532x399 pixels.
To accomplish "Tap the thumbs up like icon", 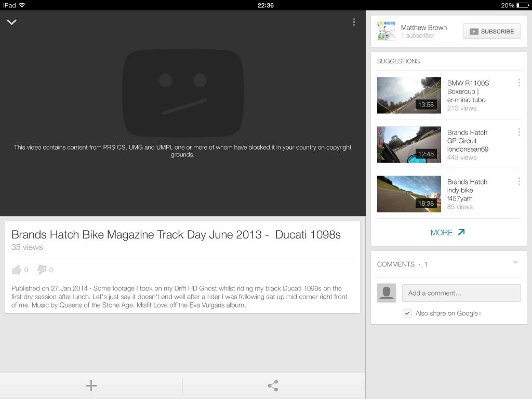I will point(16,270).
